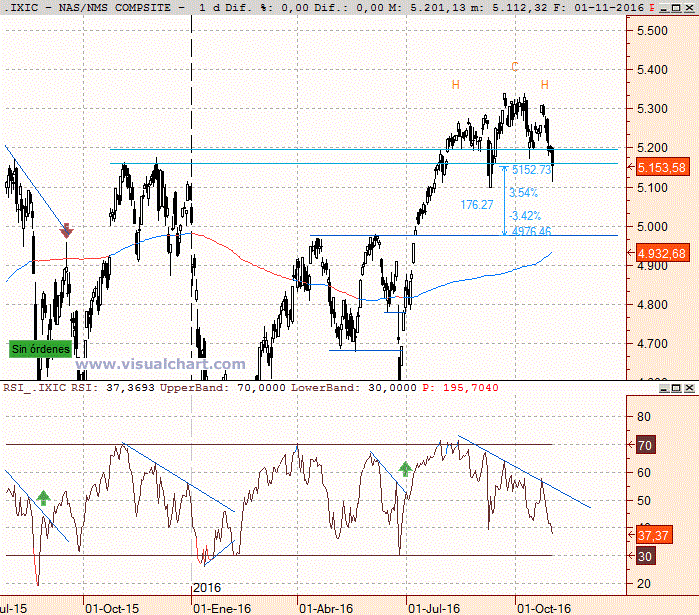Click the 'LowerBand: 30,0000' readout

(354, 388)
